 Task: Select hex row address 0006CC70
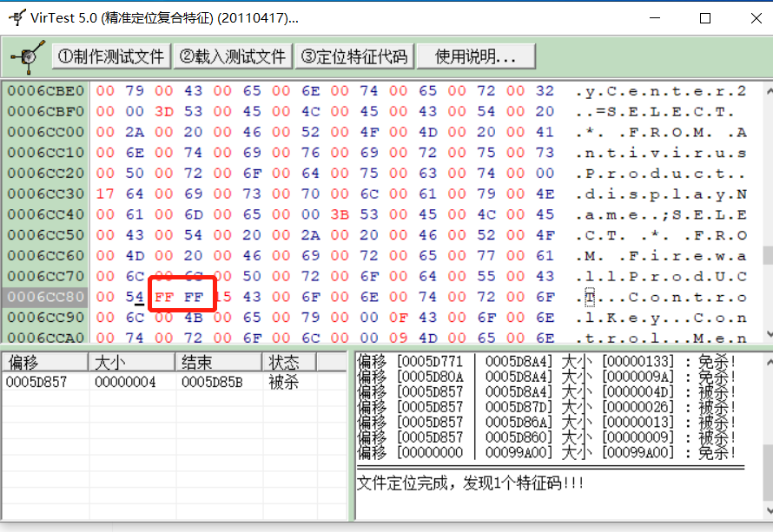tap(46, 276)
